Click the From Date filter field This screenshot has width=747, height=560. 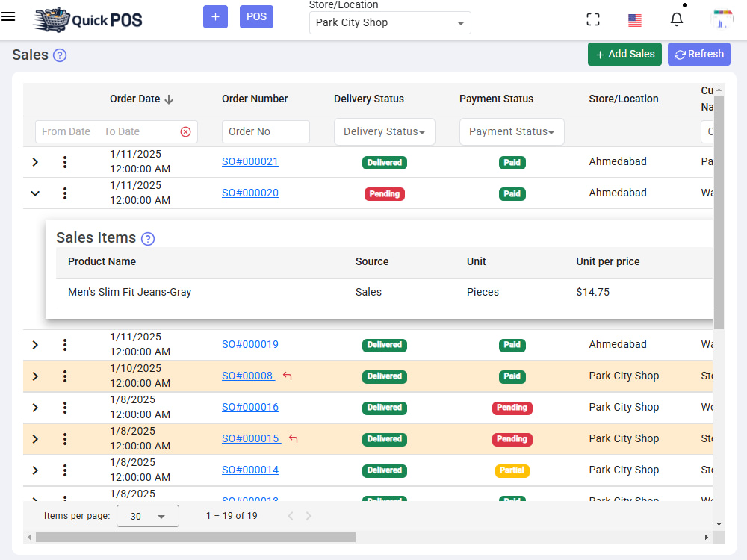click(66, 131)
